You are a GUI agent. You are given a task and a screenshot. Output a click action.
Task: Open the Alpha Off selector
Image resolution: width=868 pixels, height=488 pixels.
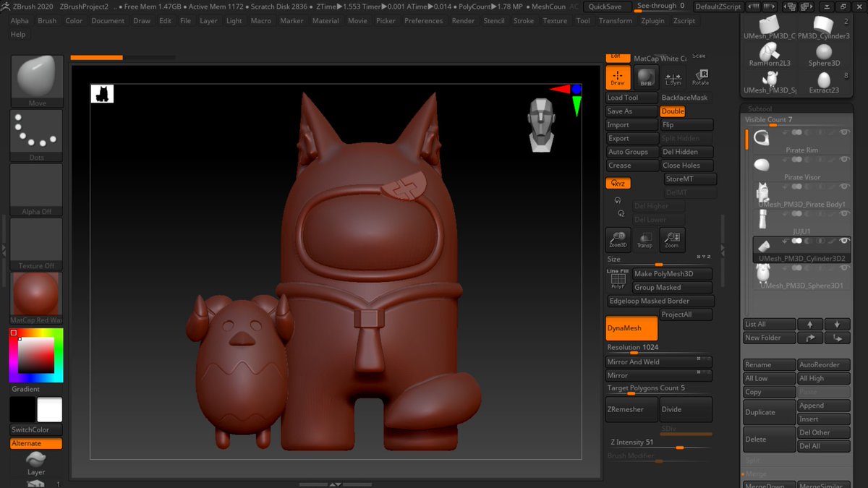[36, 189]
